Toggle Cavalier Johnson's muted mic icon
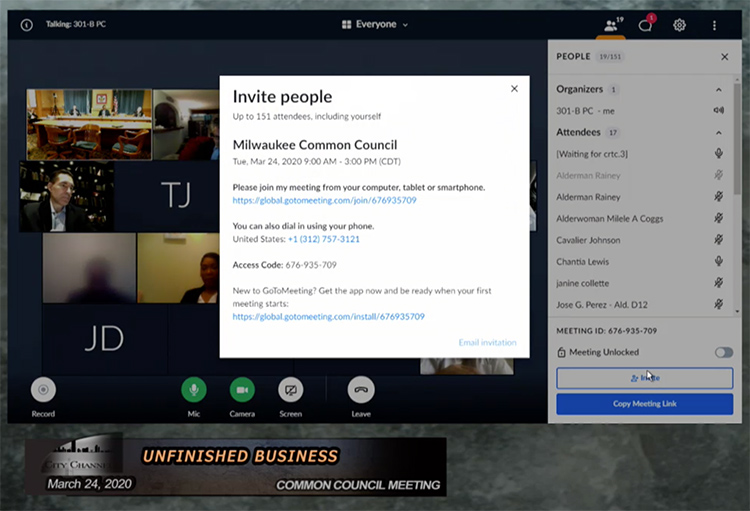The height and width of the screenshot is (511, 750). coord(718,239)
